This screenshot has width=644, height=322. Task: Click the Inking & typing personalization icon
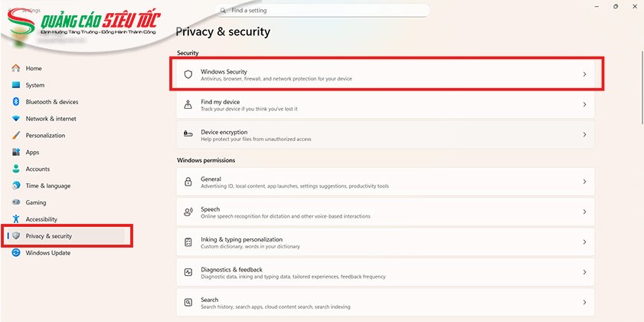[188, 242]
